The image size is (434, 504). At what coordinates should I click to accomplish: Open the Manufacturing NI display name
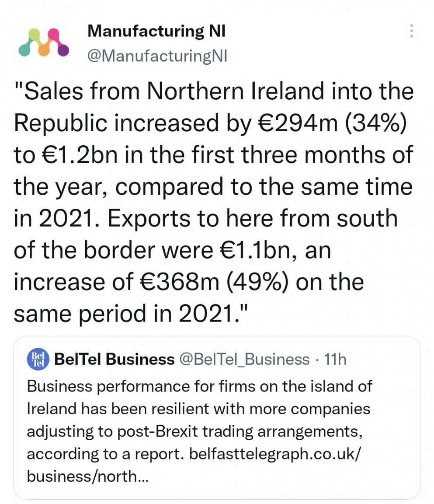point(156,31)
